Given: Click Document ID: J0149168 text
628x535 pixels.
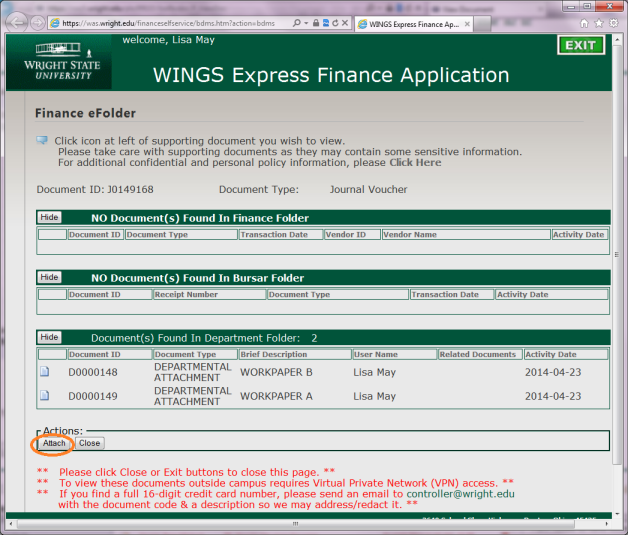Looking at the screenshot, I should pyautogui.click(x=95, y=189).
